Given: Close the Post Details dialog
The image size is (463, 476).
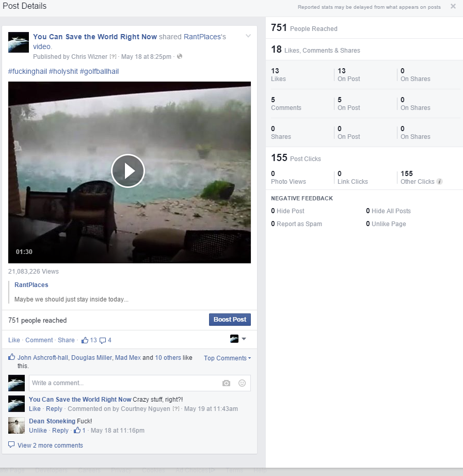Looking at the screenshot, I should pos(453,6).
